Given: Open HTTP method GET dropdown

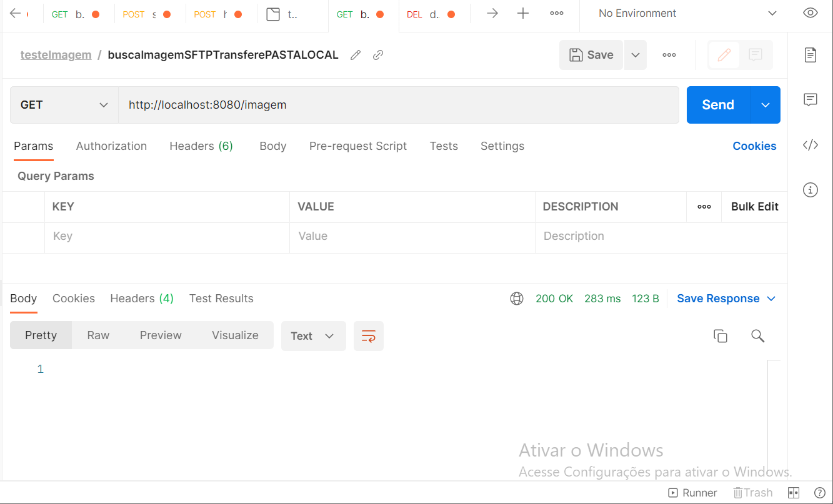Looking at the screenshot, I should [64, 105].
